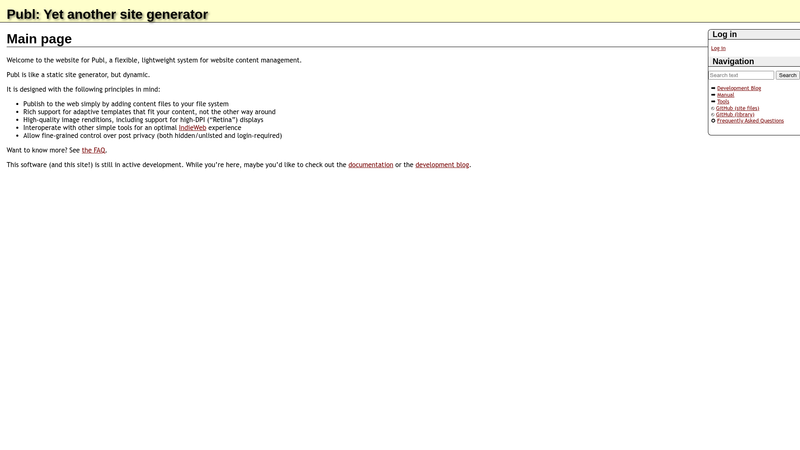Open the documentation link in paragraph
The height and width of the screenshot is (450, 800).
[370, 165]
